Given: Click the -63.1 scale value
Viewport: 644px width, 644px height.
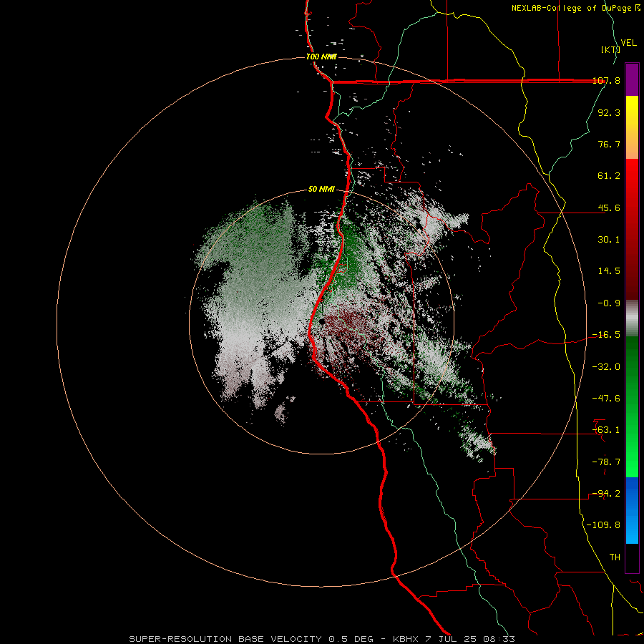Looking at the screenshot, I should point(606,430).
